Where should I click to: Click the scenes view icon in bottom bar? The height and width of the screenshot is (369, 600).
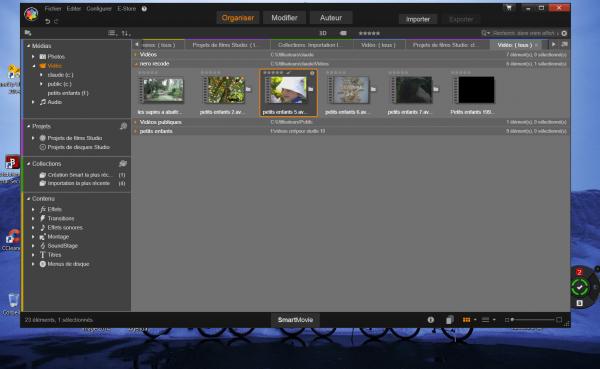450,320
